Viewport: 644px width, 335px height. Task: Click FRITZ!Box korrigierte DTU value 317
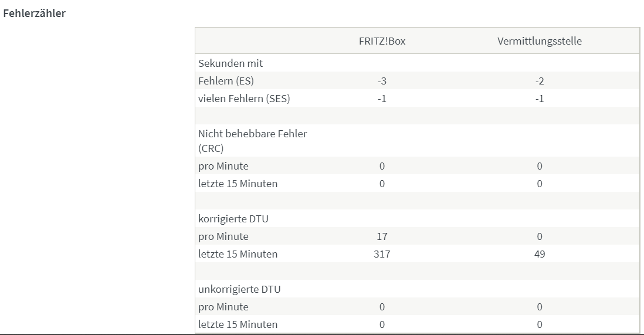pos(382,254)
